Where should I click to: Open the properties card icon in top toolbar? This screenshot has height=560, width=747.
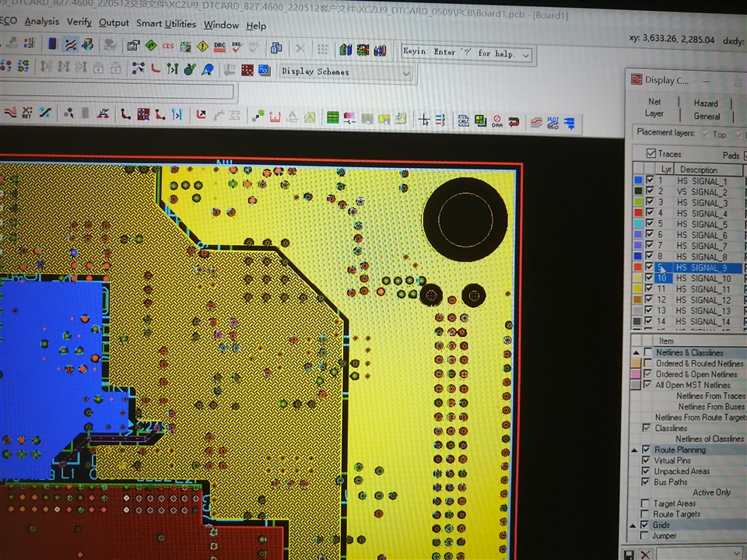(x=133, y=46)
